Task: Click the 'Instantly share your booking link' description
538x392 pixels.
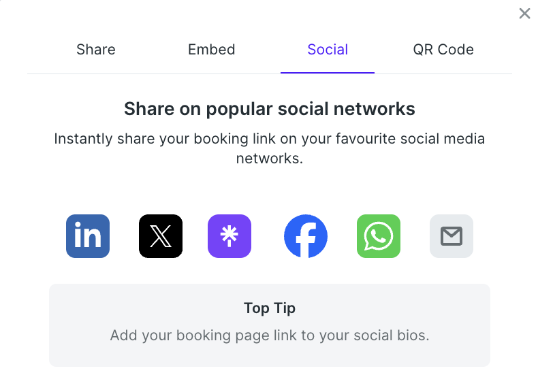Action: 270,148
